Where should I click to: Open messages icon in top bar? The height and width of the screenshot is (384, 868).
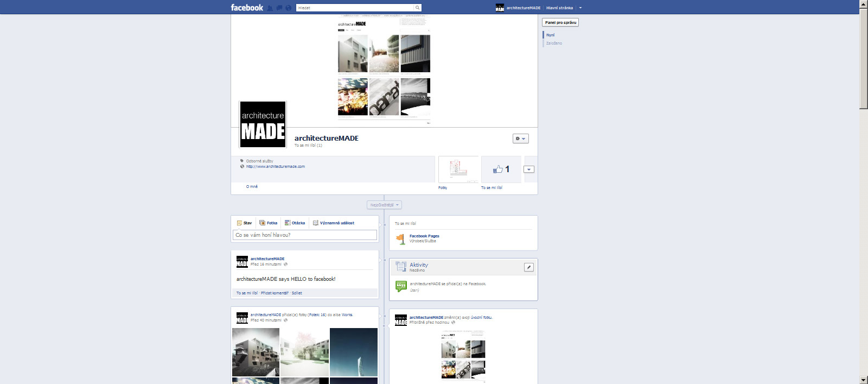279,8
